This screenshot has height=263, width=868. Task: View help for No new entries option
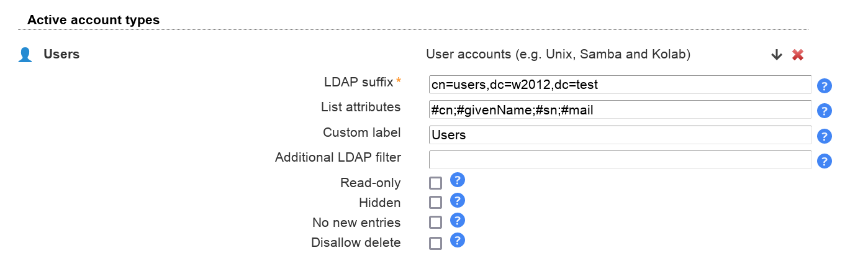[x=458, y=220]
